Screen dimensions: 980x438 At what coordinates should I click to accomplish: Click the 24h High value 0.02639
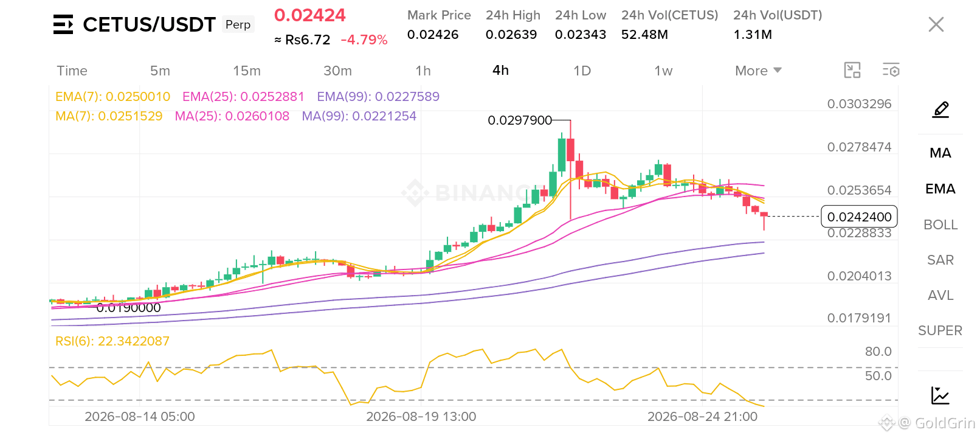point(511,35)
